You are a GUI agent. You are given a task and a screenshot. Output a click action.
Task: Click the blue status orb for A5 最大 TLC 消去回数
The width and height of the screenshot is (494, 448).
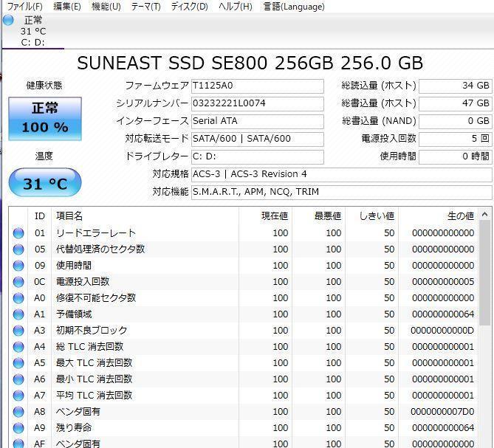point(18,362)
